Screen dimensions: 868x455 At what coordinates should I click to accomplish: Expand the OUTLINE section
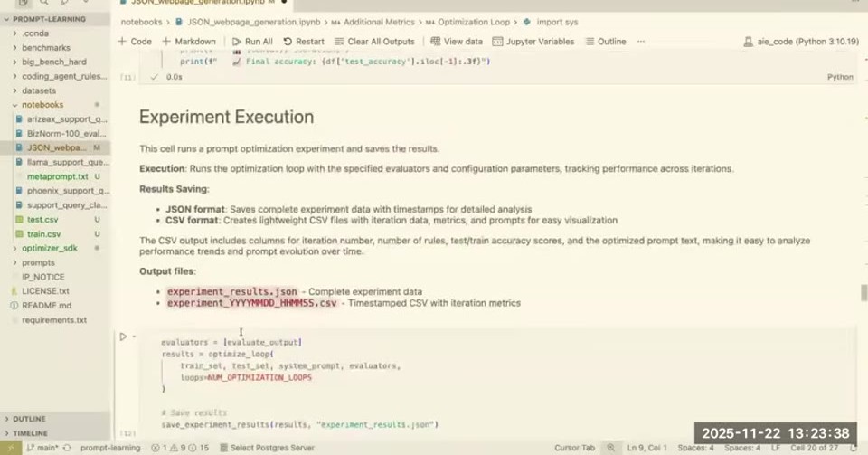pos(55,419)
